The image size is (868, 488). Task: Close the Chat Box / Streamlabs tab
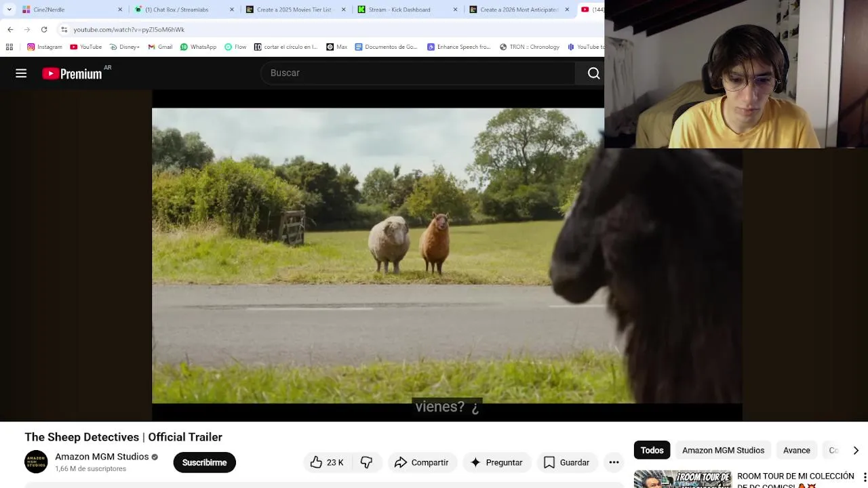(x=232, y=9)
